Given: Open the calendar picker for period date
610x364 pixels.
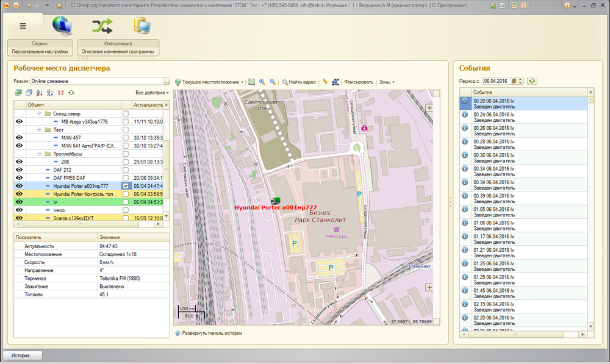Looking at the screenshot, I should click(514, 81).
